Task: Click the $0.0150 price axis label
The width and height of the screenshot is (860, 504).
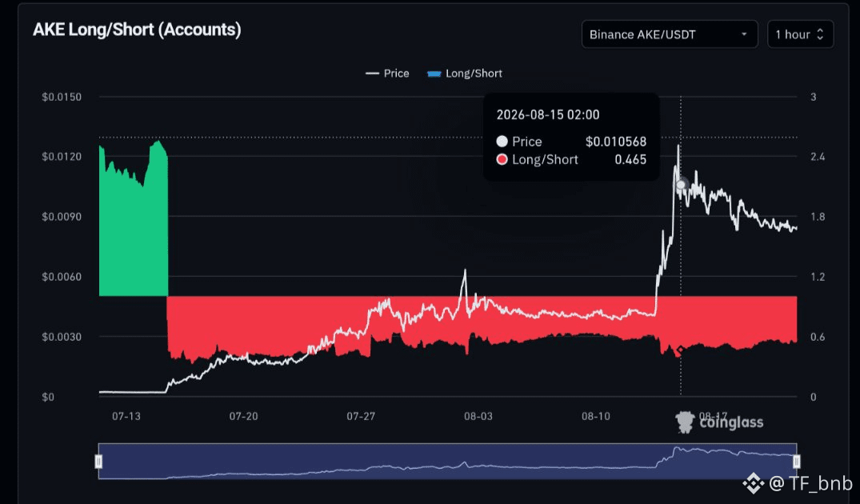Action: coord(62,97)
